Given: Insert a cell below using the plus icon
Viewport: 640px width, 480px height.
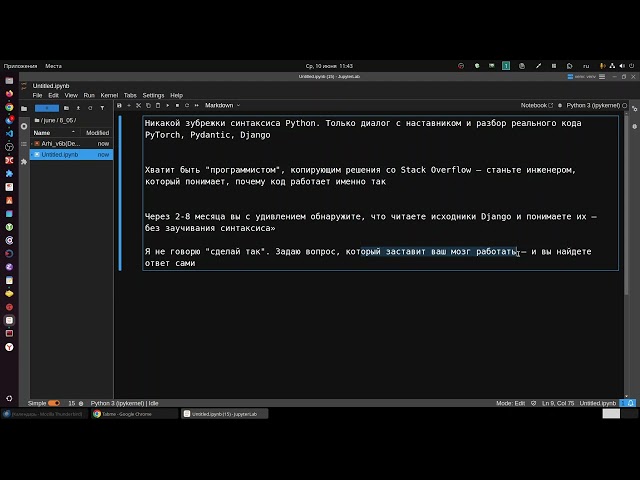Looking at the screenshot, I should pyautogui.click(x=129, y=105).
